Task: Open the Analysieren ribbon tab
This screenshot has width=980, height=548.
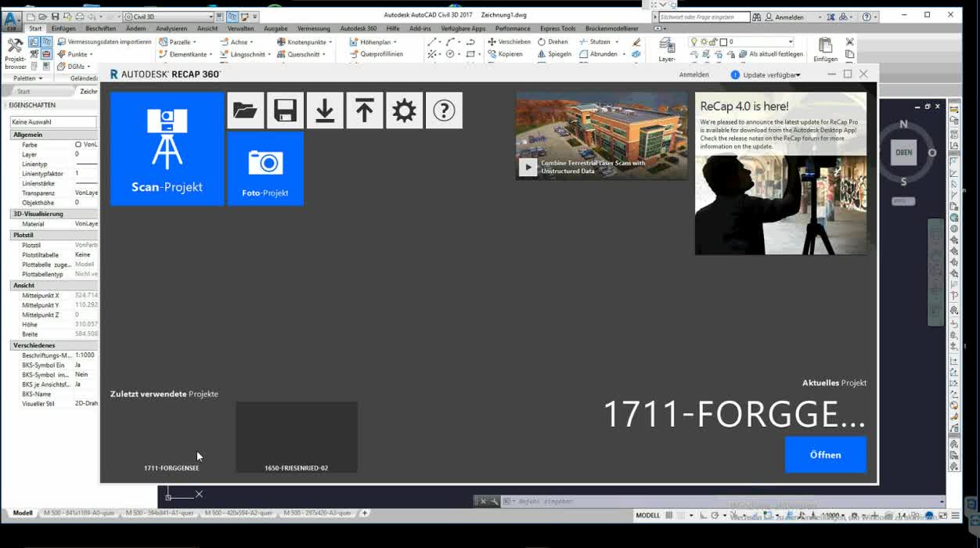Action: point(171,28)
